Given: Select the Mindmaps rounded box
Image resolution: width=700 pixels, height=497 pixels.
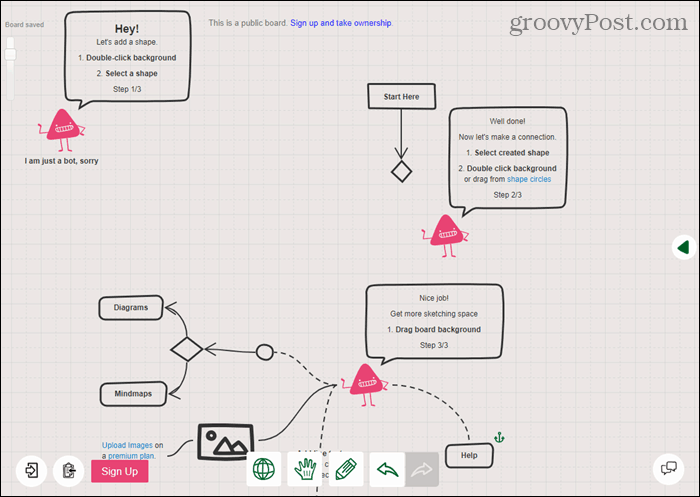Looking at the screenshot, I should coord(133,394).
